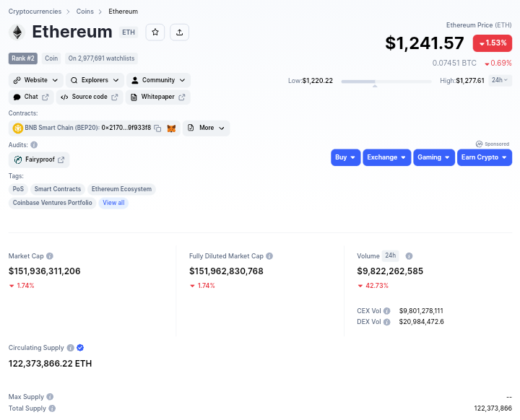Open the Earn Crypto dropdown button
Viewport: 520px width, 420px height.
(484, 157)
